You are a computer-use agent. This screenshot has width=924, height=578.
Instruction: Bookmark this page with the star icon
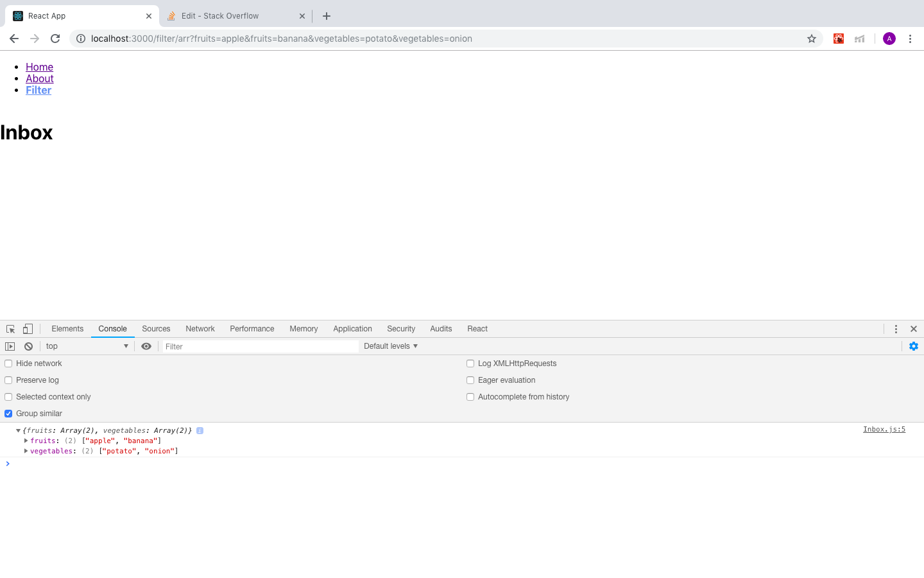812,39
